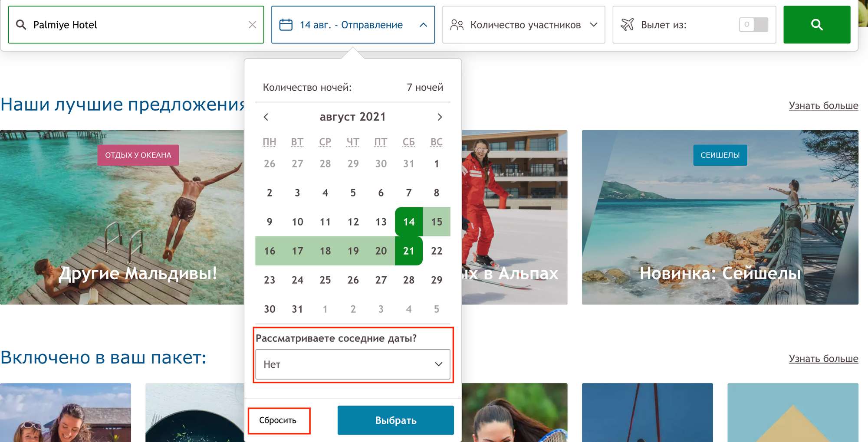The width and height of the screenshot is (868, 442).
Task: Select August 22 in calendar
Action: [437, 251]
